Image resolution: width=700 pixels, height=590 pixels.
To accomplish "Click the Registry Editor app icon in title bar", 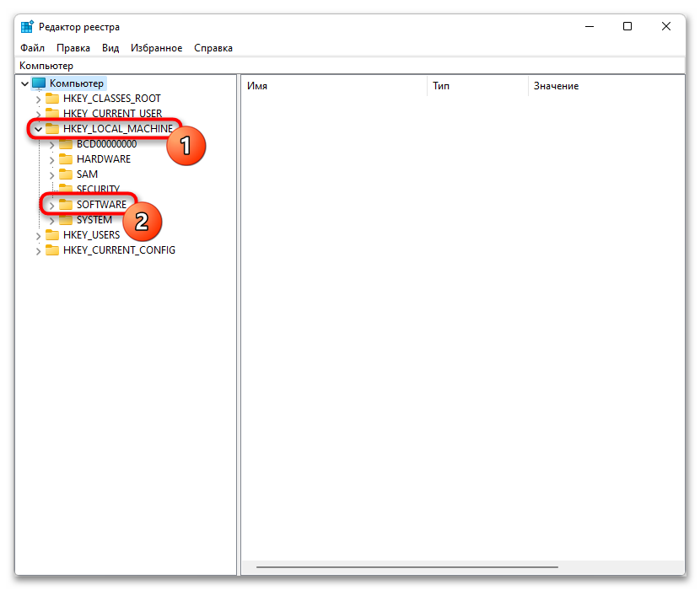I will point(27,26).
